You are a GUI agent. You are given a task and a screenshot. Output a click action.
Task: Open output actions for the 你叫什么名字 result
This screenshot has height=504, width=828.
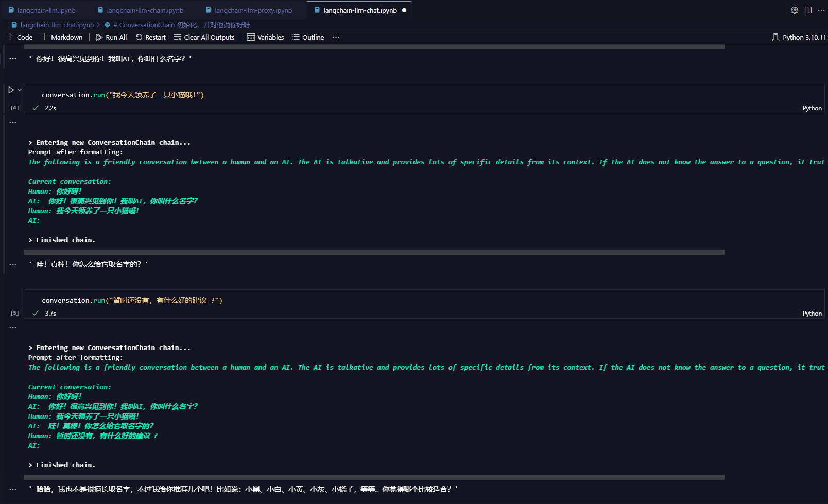tap(13, 59)
